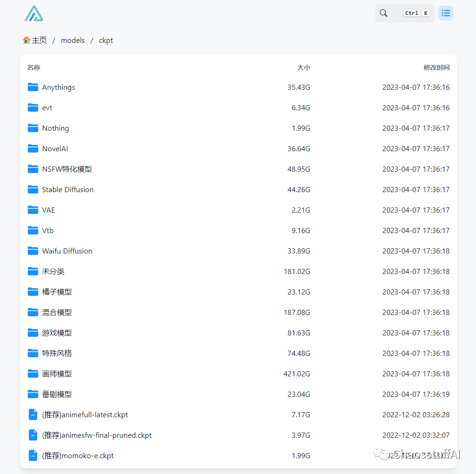This screenshot has width=476, height=474.
Task: Sort by the 修改时间 column header
Action: coord(436,67)
